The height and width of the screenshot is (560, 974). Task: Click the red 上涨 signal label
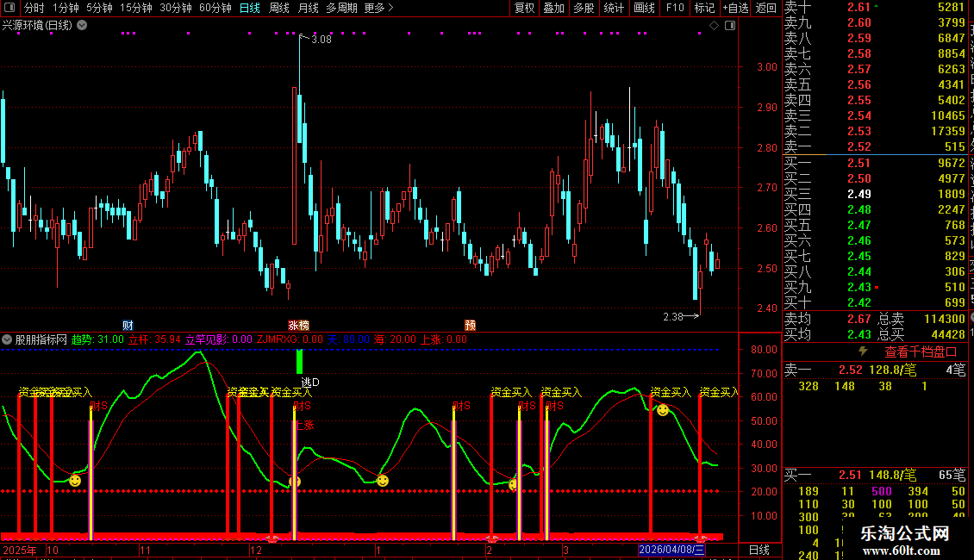(x=304, y=426)
